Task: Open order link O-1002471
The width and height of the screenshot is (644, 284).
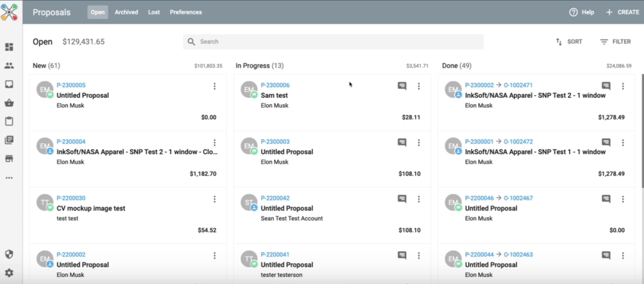Action: [x=518, y=85]
